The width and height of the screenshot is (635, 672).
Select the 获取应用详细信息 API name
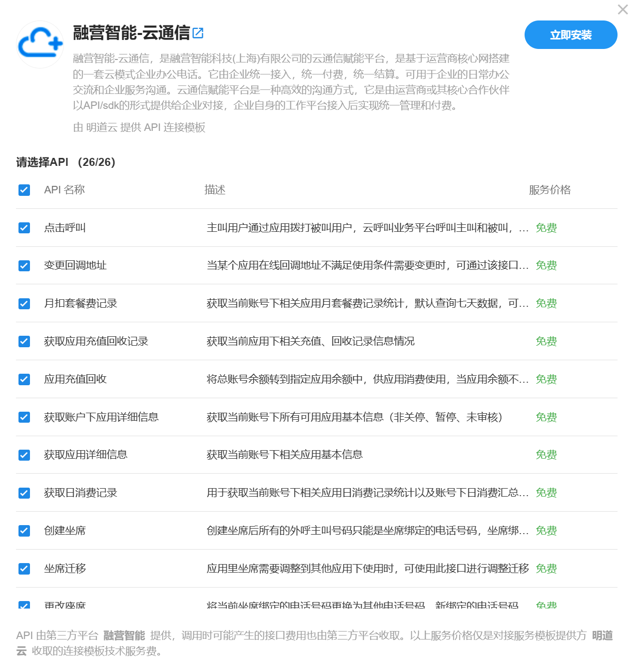coord(85,455)
